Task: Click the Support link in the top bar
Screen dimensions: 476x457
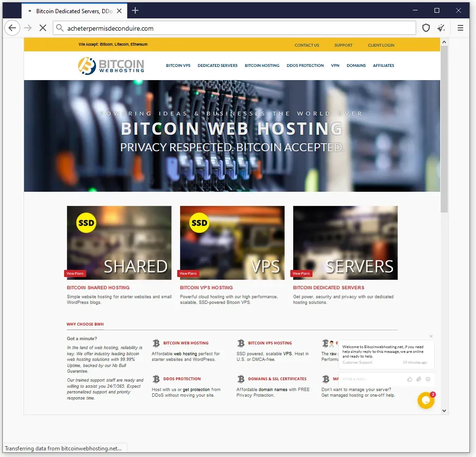Action: point(344,45)
